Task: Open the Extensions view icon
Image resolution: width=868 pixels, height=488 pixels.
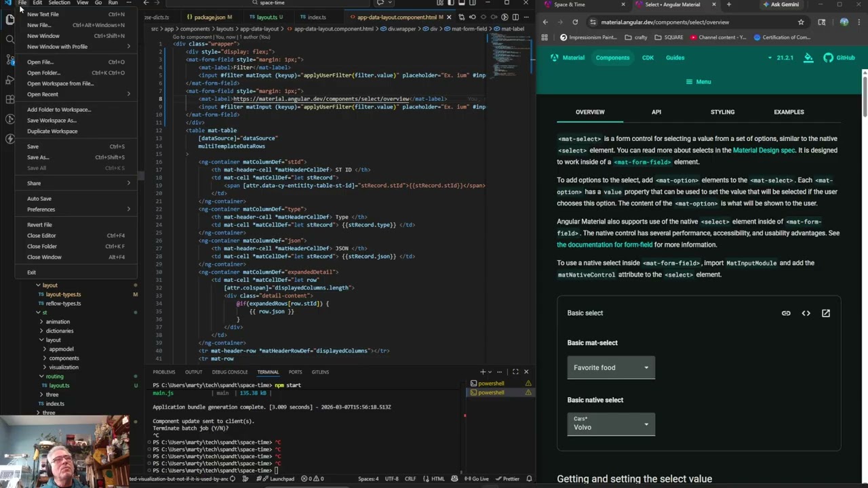Action: click(9, 99)
